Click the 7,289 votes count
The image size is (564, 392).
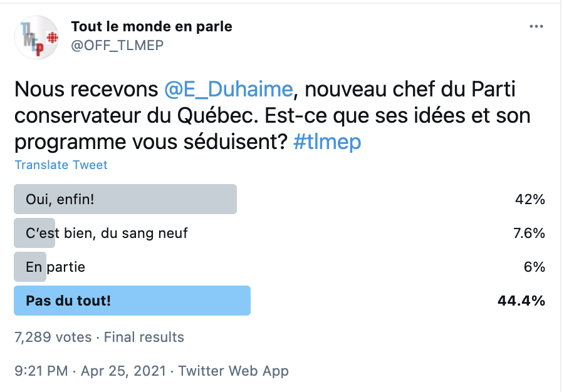tap(53, 337)
